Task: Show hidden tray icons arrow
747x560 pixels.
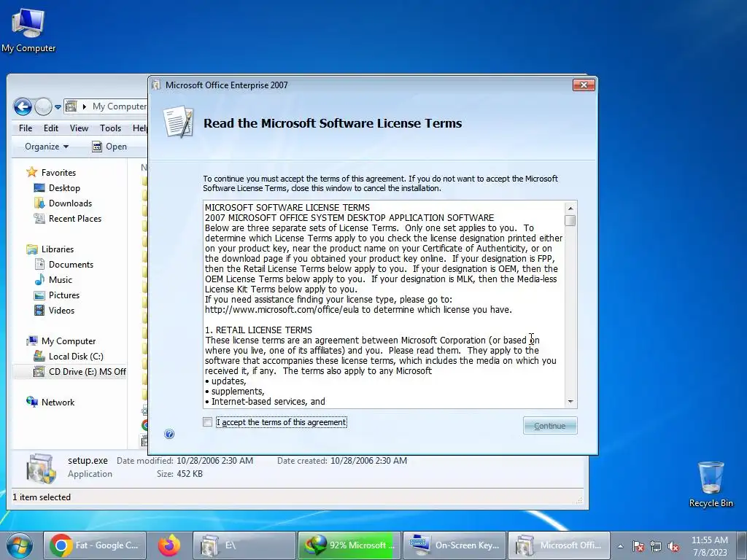Action: 620,546
